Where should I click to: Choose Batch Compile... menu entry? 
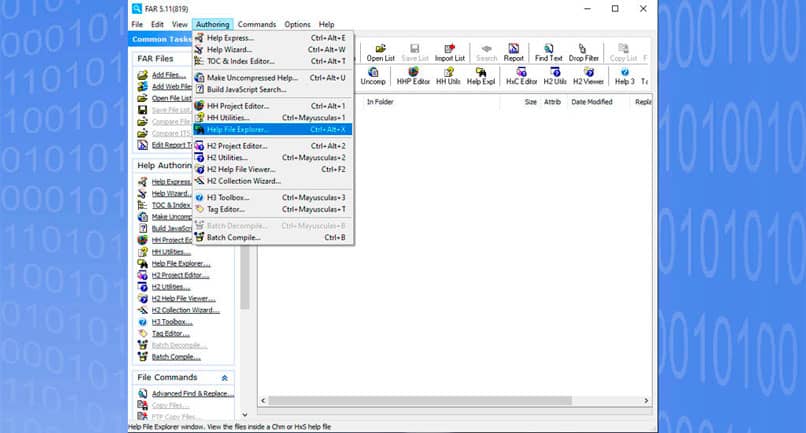click(x=272, y=238)
